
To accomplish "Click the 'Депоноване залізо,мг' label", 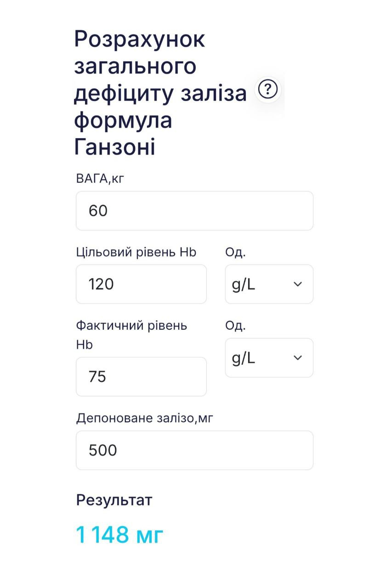I will pyautogui.click(x=145, y=418).
